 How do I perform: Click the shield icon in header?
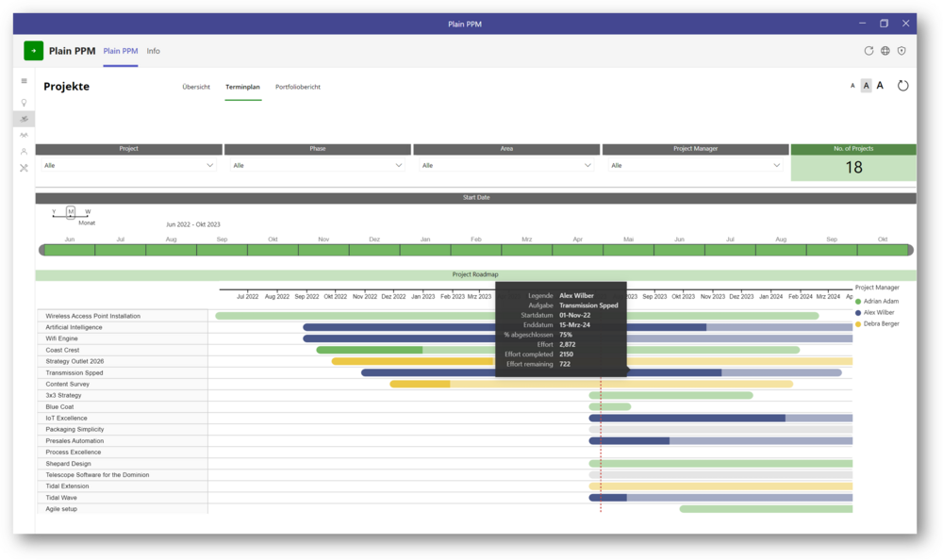[902, 51]
